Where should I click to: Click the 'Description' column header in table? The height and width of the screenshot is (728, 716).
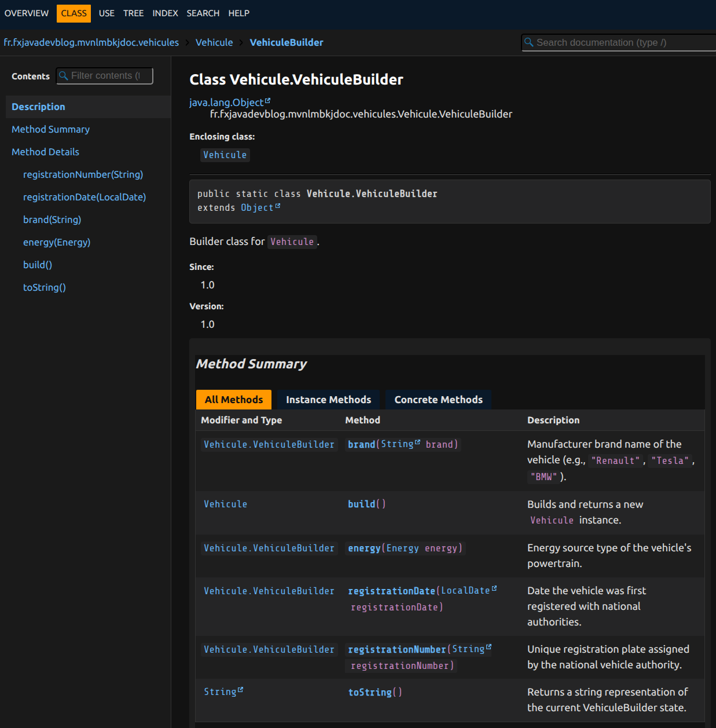(553, 420)
